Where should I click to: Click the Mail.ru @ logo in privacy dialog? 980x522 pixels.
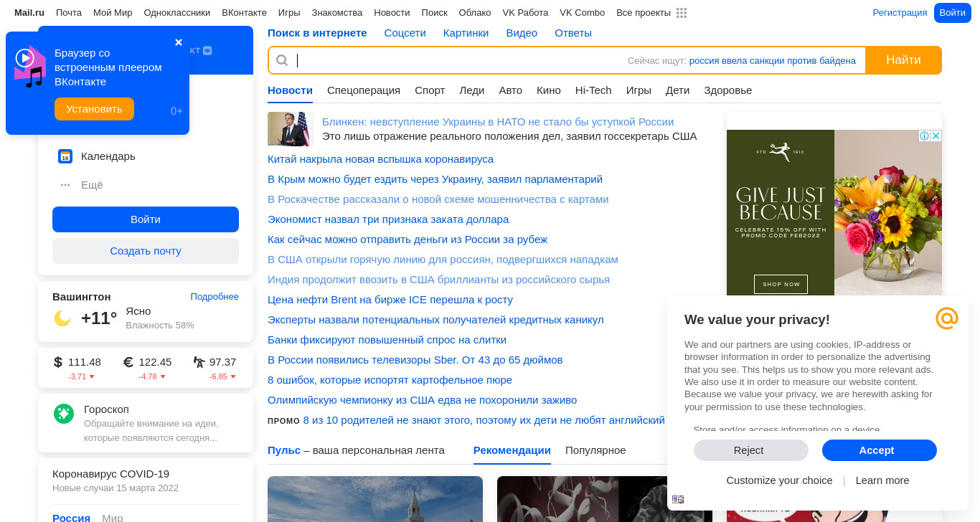[947, 318]
